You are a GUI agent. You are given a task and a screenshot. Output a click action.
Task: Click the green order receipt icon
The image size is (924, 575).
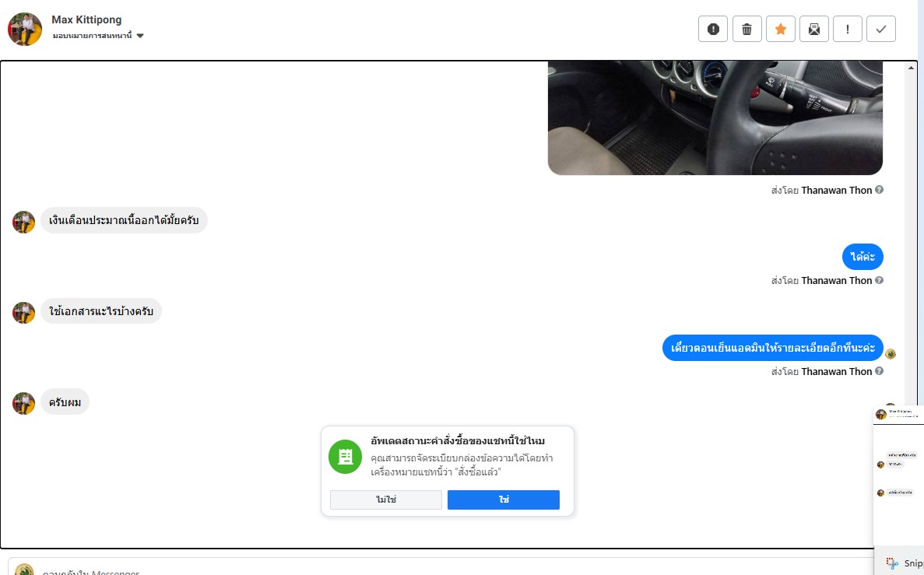pyautogui.click(x=346, y=457)
